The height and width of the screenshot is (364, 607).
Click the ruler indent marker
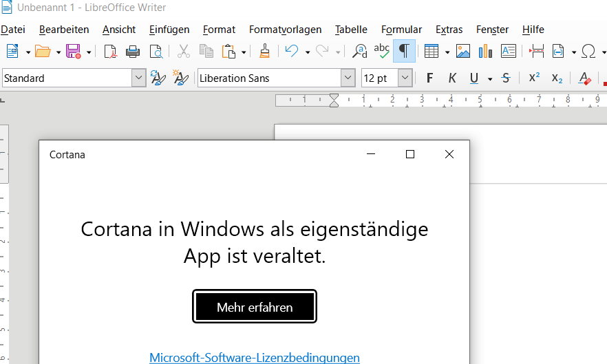[x=334, y=100]
